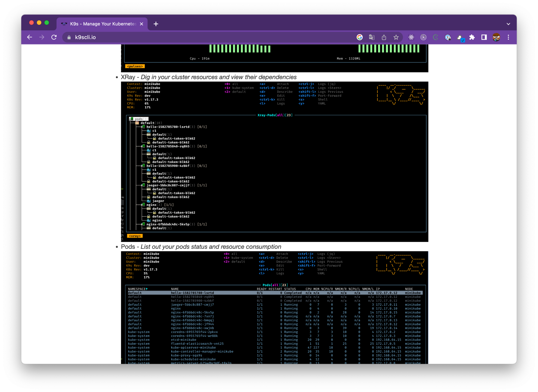The height and width of the screenshot is (392, 538).
Task: Click the "NODE" column header in Pods table
Action: [409, 289]
